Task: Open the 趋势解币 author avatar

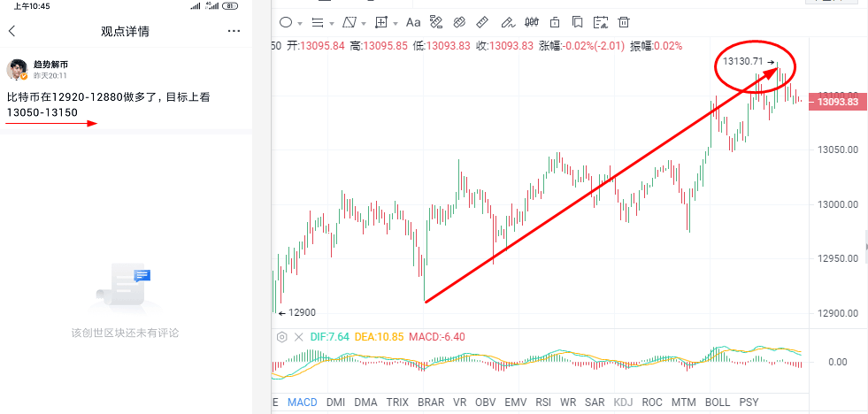Action: 17,70
